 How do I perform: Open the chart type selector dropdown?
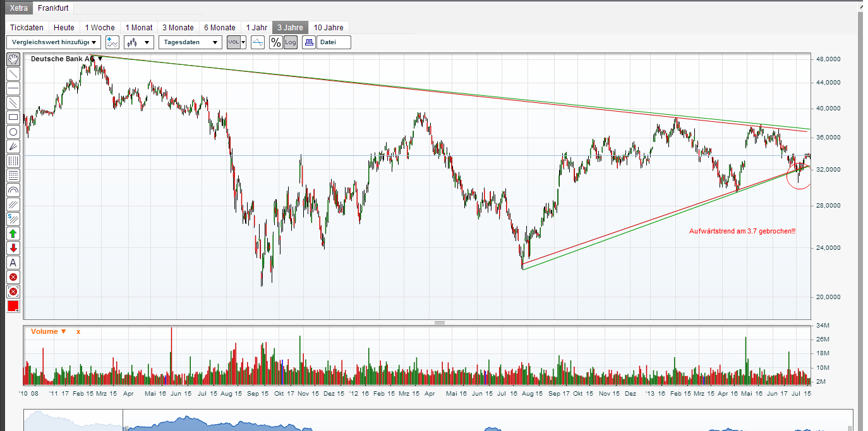pos(138,42)
